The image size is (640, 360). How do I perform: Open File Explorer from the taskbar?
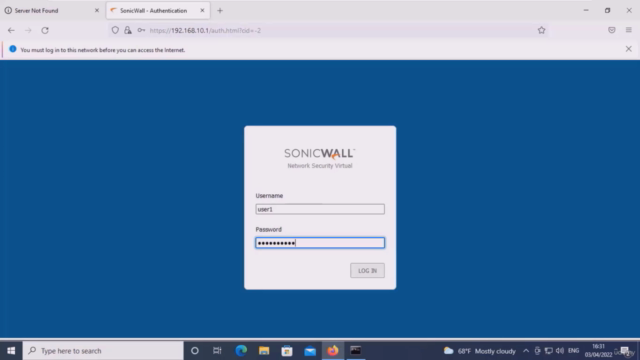[x=264, y=351]
